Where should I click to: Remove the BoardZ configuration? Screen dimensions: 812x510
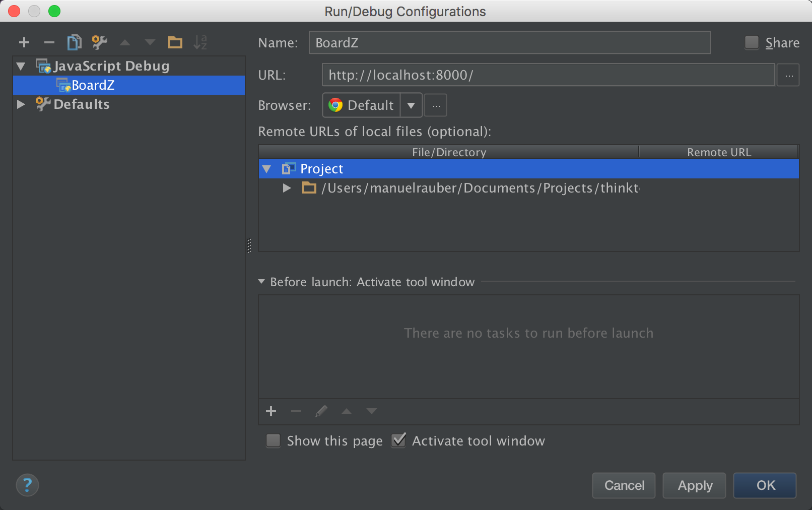click(49, 42)
